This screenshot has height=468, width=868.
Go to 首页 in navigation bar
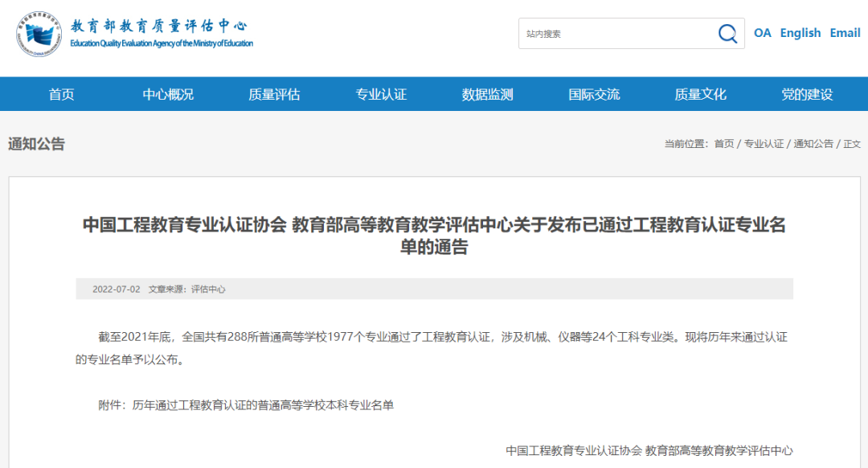pyautogui.click(x=61, y=94)
